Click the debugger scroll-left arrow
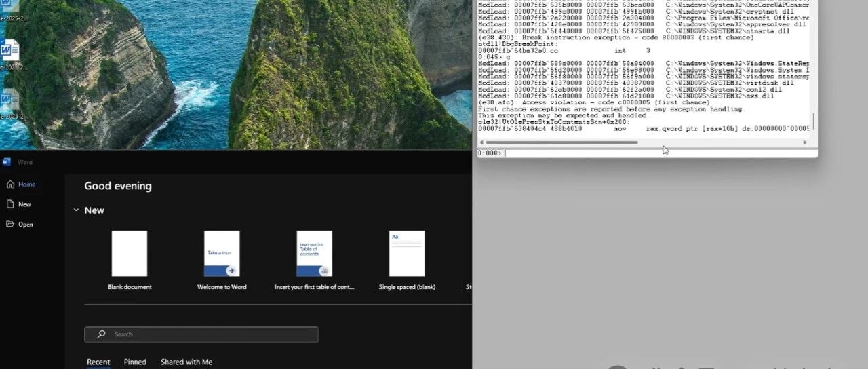868x369 pixels. tap(481, 142)
